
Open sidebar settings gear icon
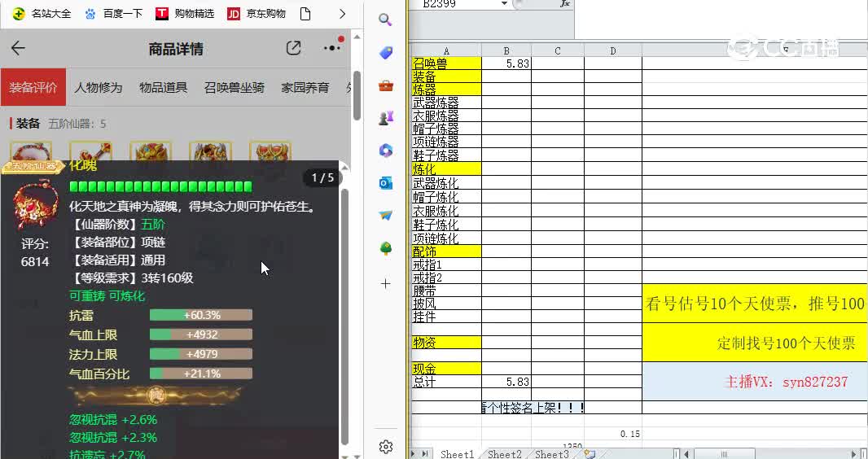[386, 447]
